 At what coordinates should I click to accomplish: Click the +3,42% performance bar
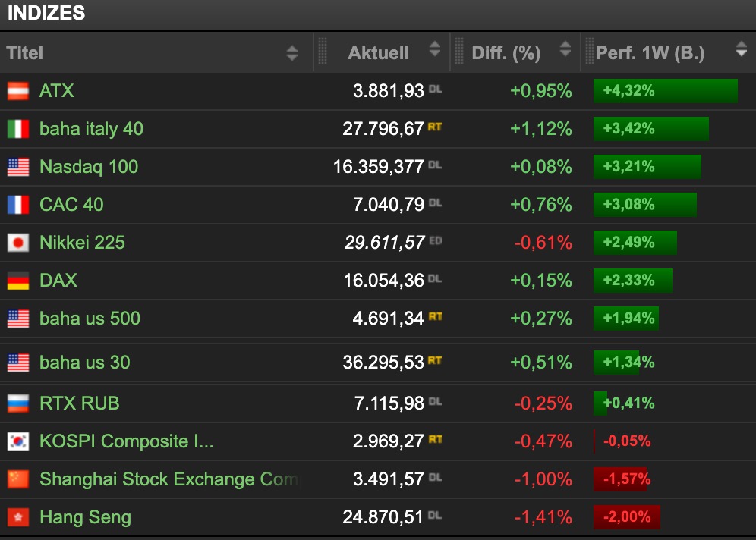(651, 129)
